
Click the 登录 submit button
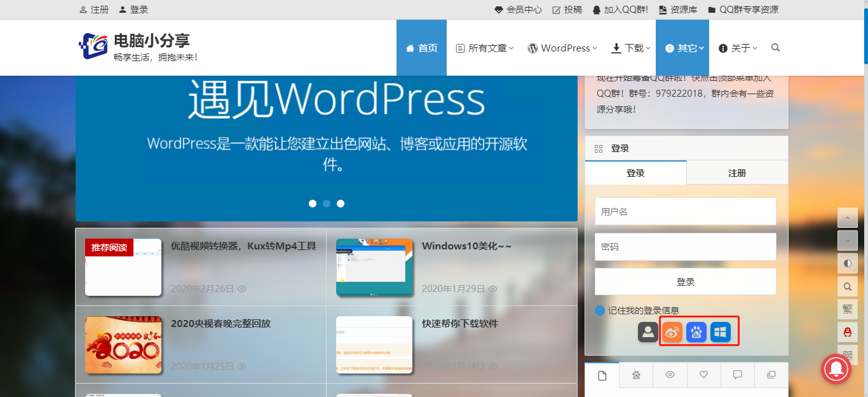[686, 281]
